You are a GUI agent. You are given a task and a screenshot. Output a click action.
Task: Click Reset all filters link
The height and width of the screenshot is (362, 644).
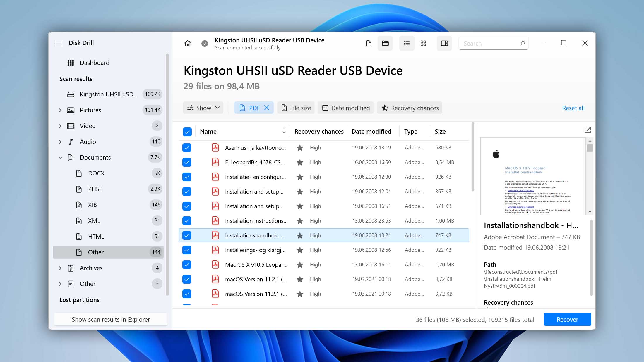coord(573,108)
